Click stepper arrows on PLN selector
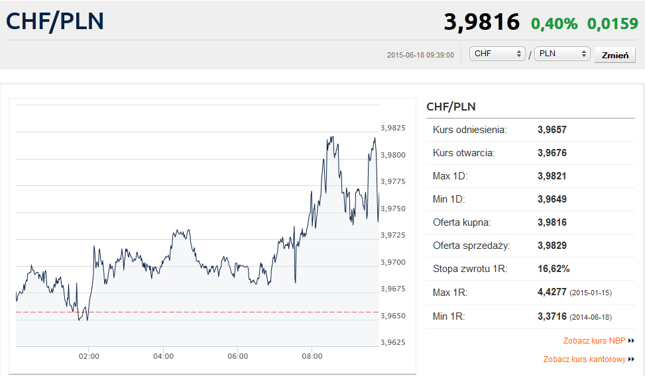Screen dimensions: 645x376 coord(584,54)
